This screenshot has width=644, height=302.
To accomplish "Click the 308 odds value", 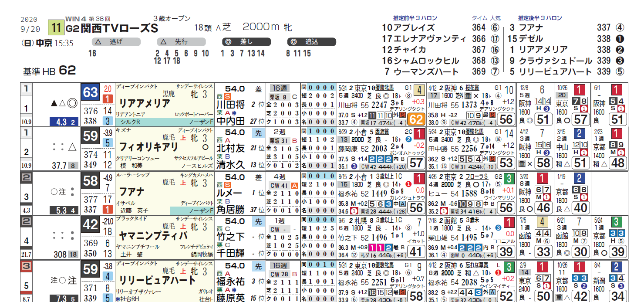I will click(60, 254).
